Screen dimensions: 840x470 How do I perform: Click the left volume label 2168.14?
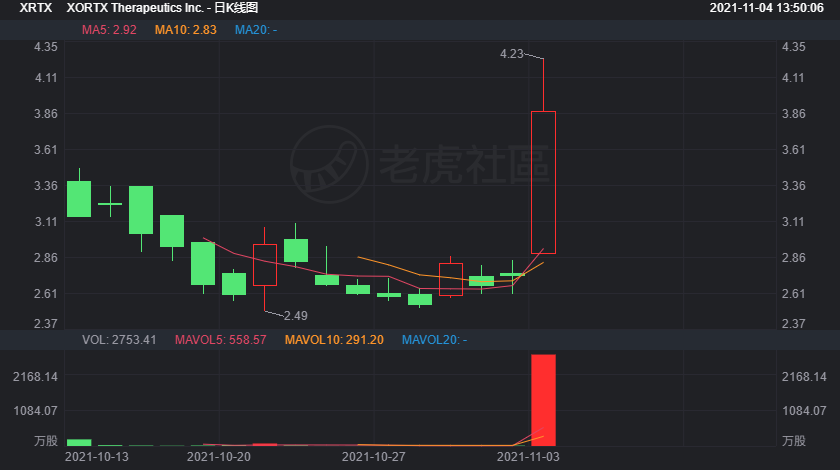35,377
